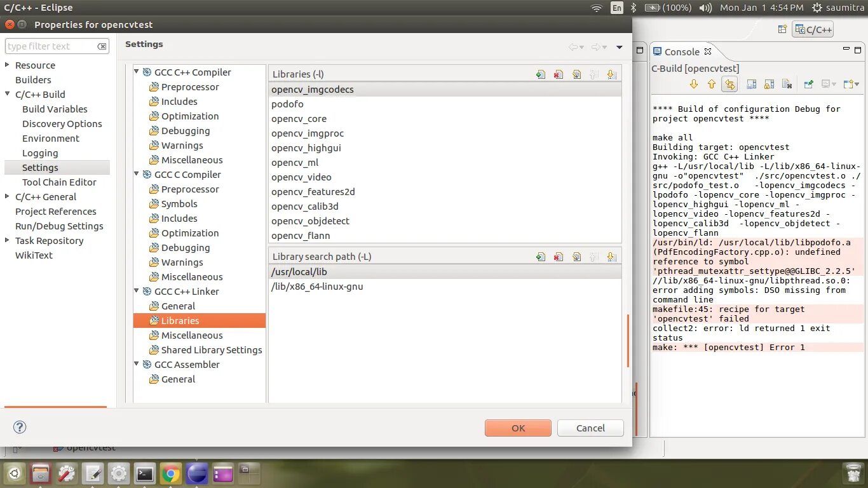The width and height of the screenshot is (868, 488).
Task: Add a new library in Libraries (-l)
Action: point(540,74)
